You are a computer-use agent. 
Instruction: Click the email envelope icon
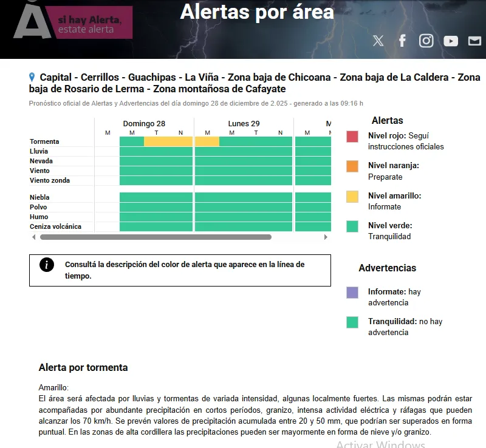474,41
